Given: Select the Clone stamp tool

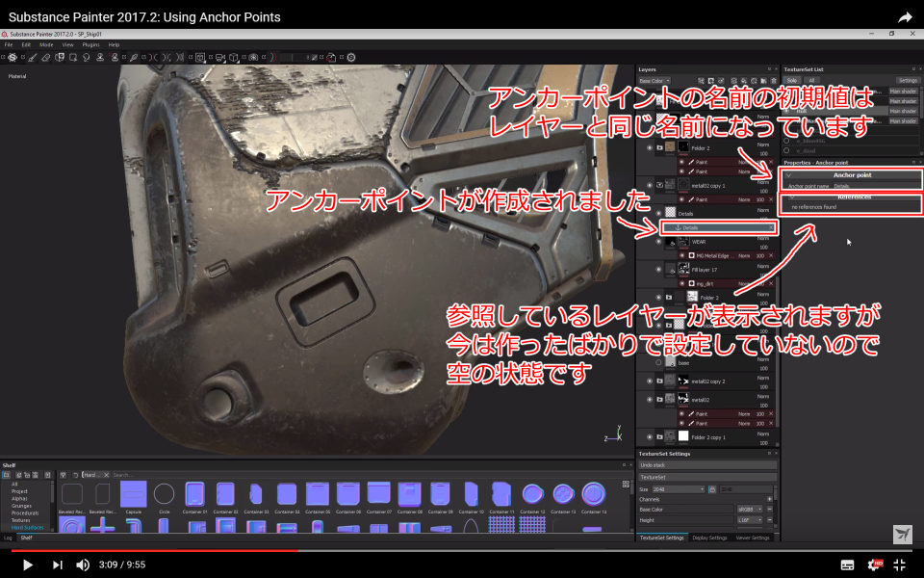Looking at the screenshot, I should pyautogui.click(x=100, y=57).
